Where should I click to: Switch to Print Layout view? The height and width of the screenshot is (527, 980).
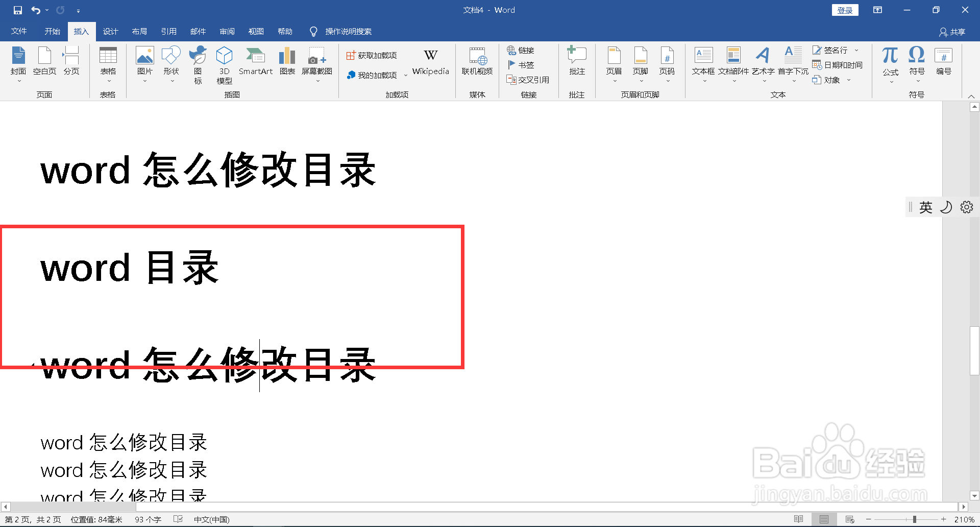824,519
